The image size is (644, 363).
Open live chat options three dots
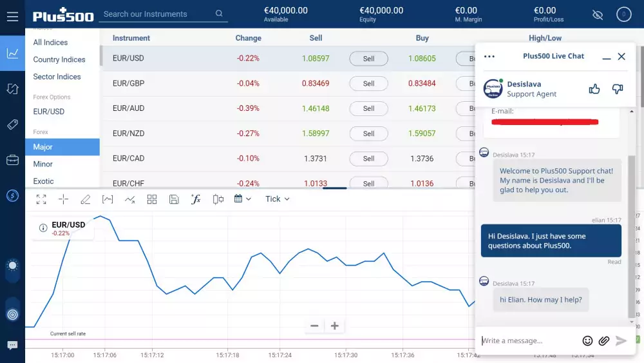[489, 56]
